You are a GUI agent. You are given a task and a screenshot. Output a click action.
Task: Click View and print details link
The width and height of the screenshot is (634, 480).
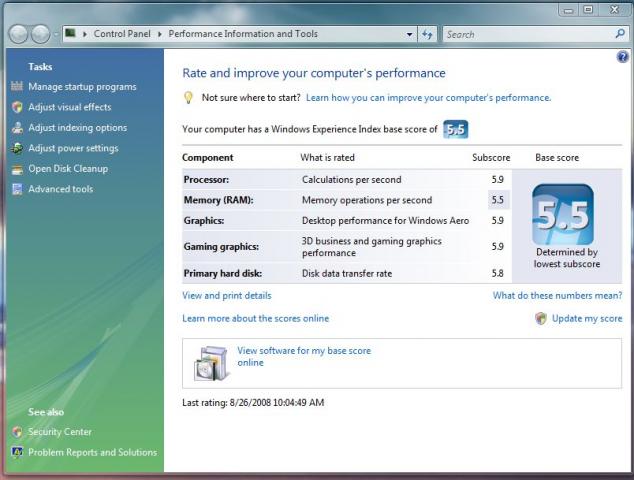point(226,296)
